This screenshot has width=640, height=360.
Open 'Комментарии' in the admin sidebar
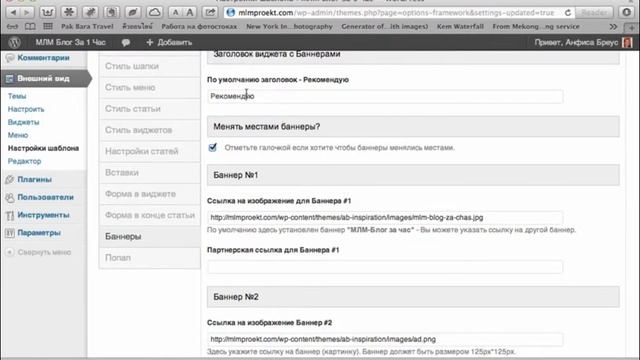coord(43,58)
